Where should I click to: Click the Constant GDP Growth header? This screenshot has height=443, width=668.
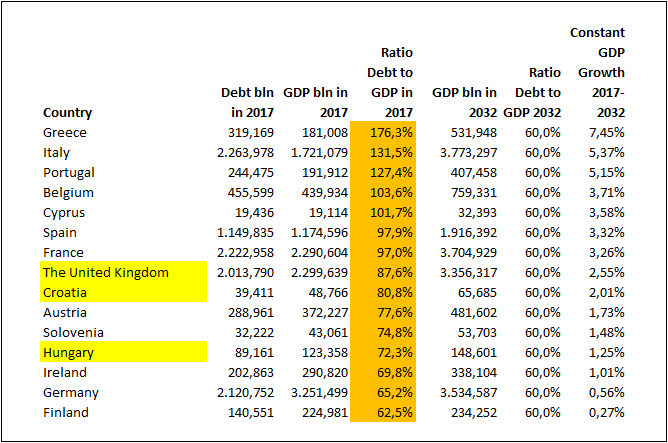point(600,72)
